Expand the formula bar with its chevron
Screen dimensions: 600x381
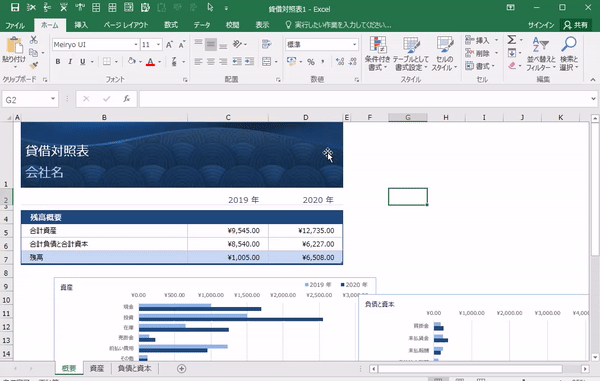point(593,99)
